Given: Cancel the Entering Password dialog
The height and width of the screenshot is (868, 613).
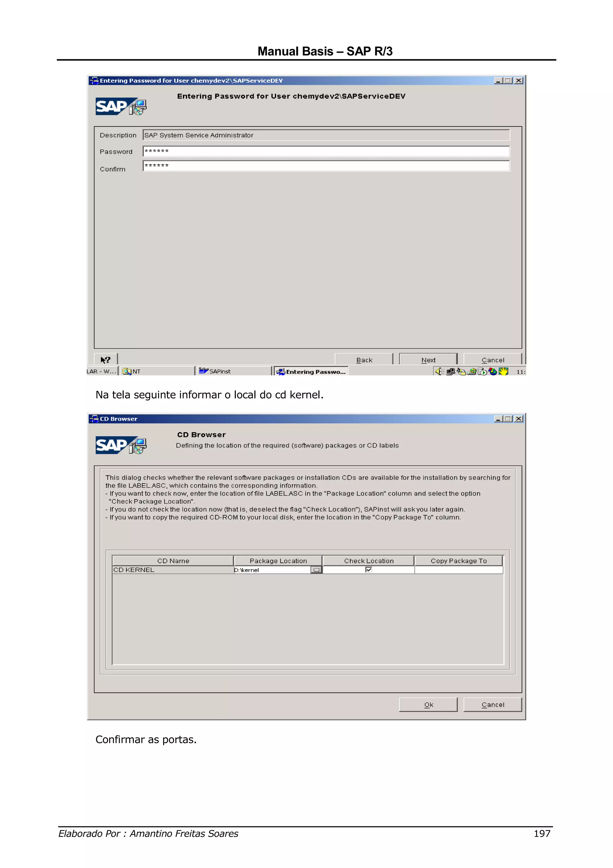Looking at the screenshot, I should (492, 359).
